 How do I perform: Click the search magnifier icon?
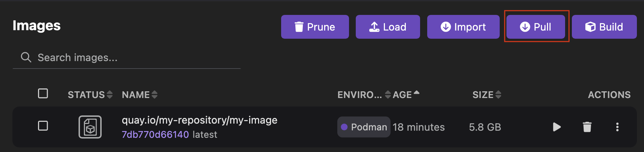26,57
